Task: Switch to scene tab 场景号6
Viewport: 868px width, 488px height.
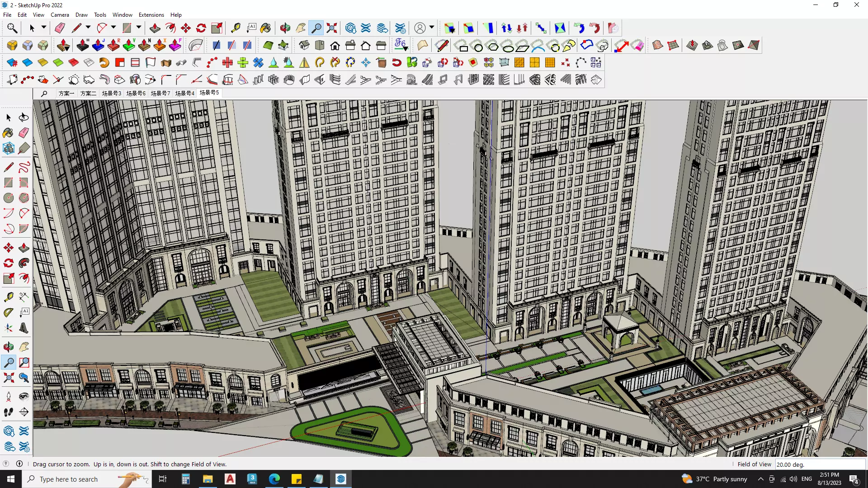Action: point(136,93)
